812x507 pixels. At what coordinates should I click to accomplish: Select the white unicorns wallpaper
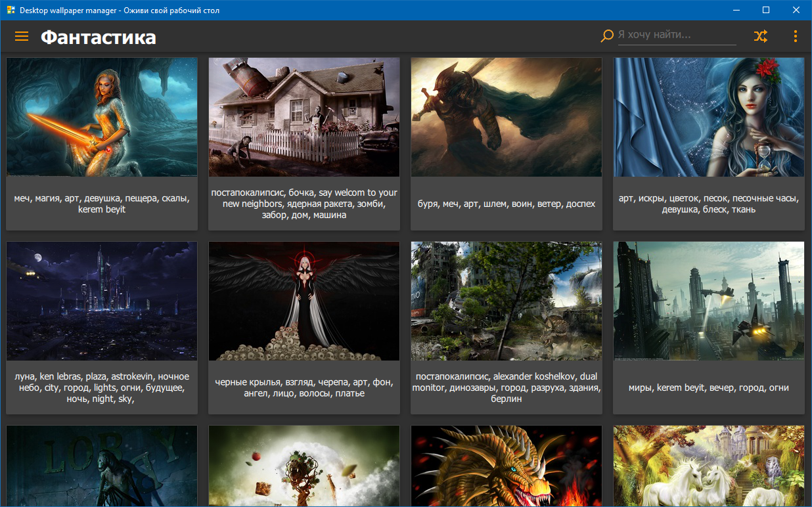(709, 466)
